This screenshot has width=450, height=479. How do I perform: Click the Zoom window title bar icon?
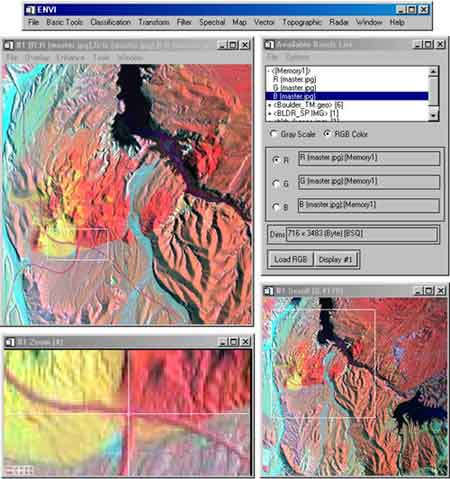click(9, 342)
